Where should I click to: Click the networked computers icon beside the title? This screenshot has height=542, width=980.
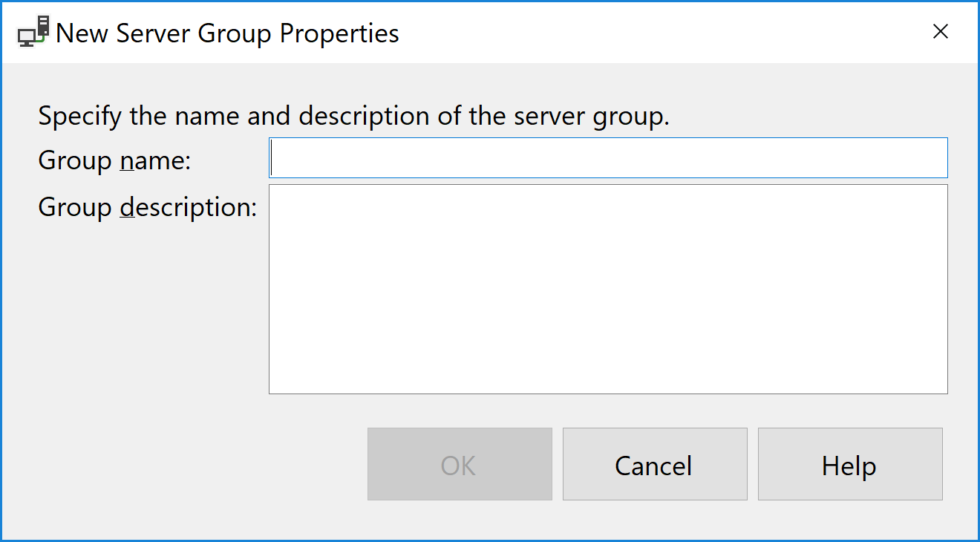click(33, 33)
